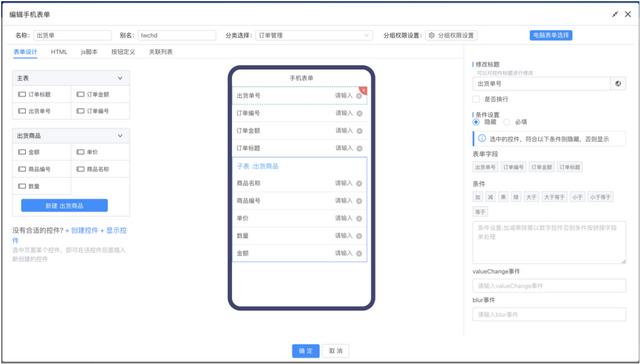640x364 pixels.
Task: Click the clear icon in phone row 订单金额
Action: tap(359, 131)
